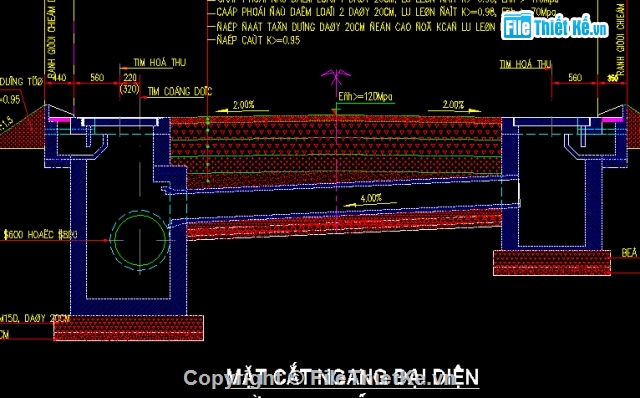Click the '$600 HOAËC $800' pipe label
The height and width of the screenshot is (398, 640).
pos(40,234)
